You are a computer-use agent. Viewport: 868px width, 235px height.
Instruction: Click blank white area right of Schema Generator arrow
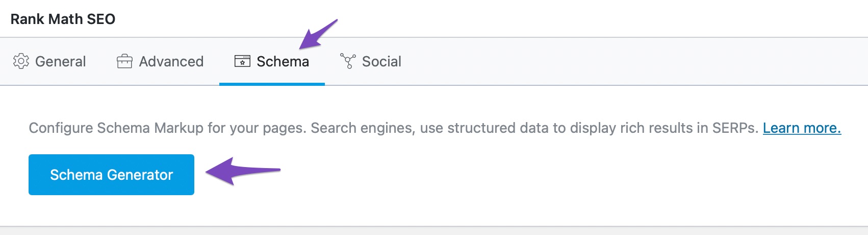[561, 175]
